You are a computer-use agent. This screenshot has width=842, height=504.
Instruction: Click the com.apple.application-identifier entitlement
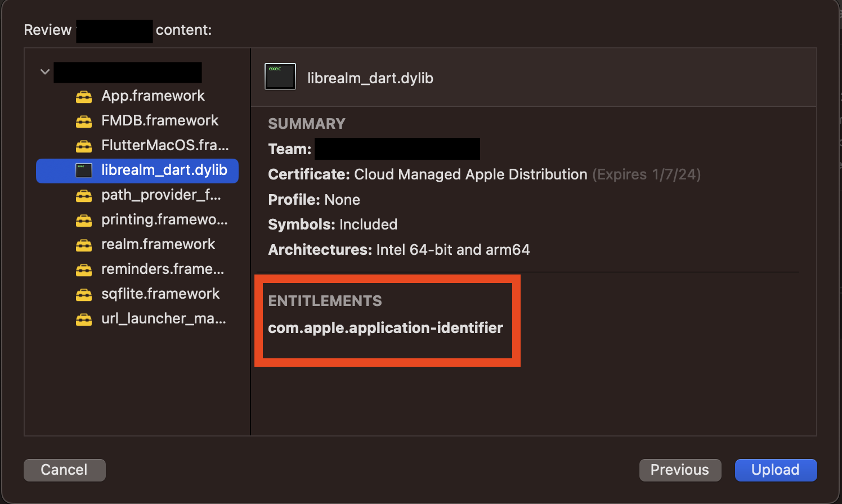[x=386, y=328]
